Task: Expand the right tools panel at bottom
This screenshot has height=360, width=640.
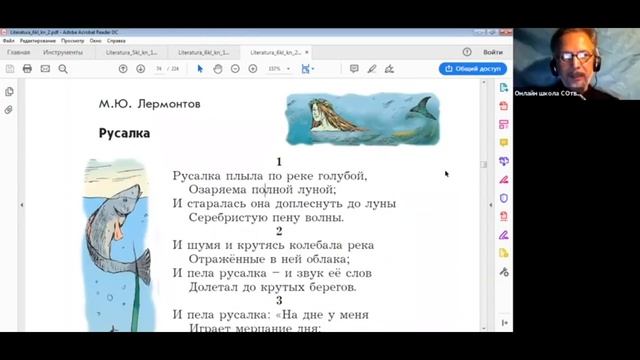Action: 504,323
